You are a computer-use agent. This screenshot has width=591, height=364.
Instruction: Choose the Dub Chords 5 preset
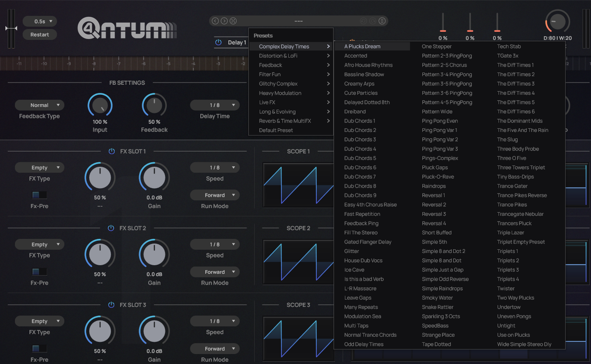[x=360, y=158]
